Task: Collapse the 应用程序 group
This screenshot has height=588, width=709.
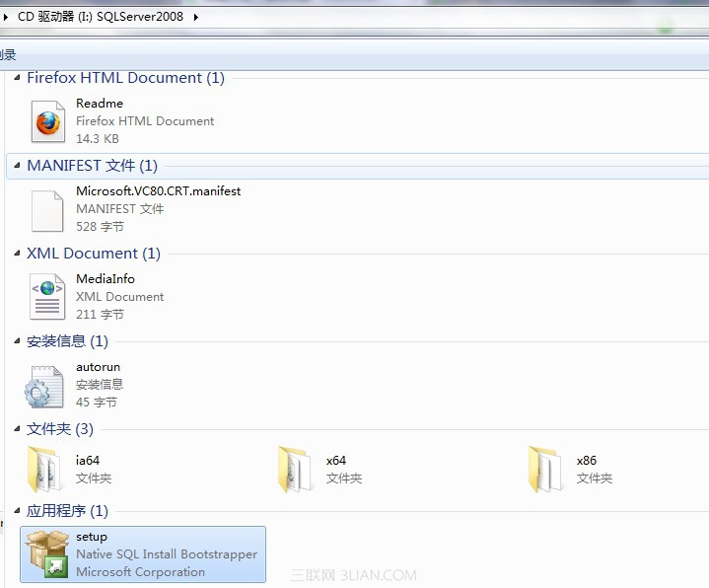Action: point(17,511)
